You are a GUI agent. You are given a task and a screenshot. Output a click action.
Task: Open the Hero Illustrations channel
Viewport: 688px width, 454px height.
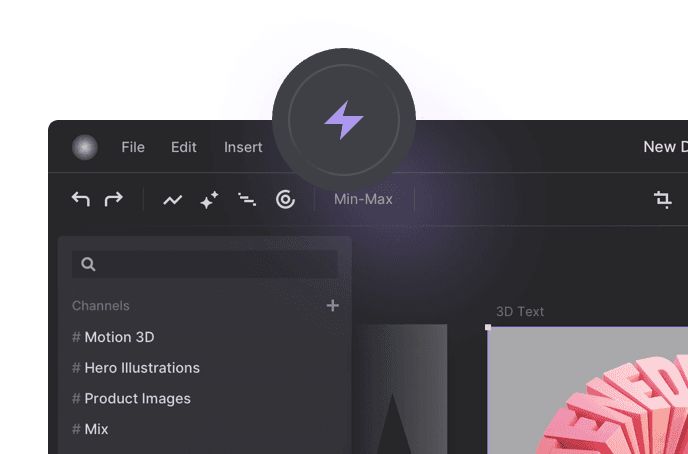[x=141, y=368]
